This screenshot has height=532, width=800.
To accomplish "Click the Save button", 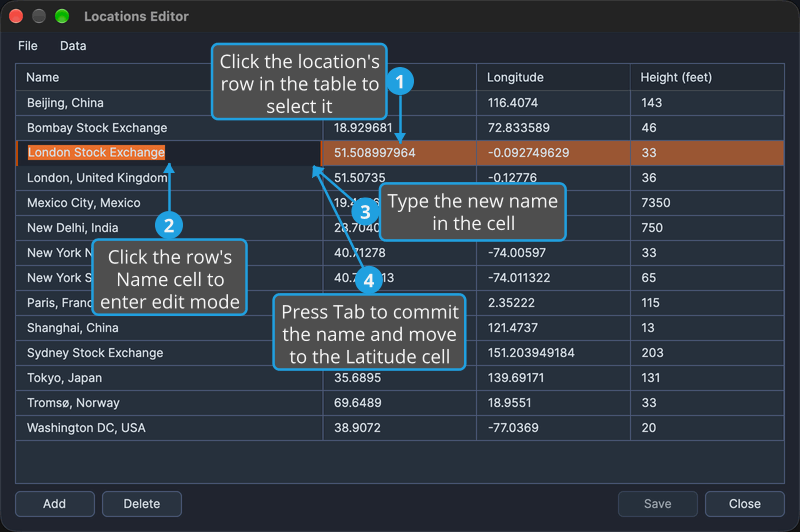I will click(658, 504).
